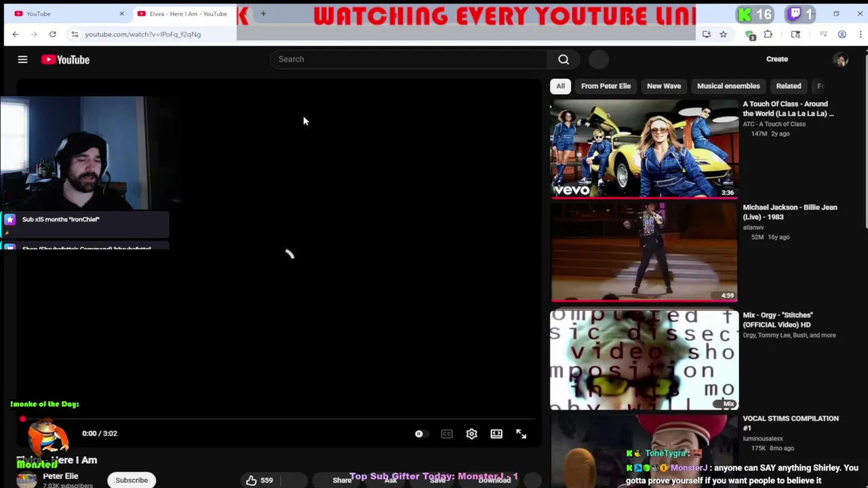Viewport: 868px width, 488px height.
Task: Click the Save button below video
Action: tap(437, 481)
